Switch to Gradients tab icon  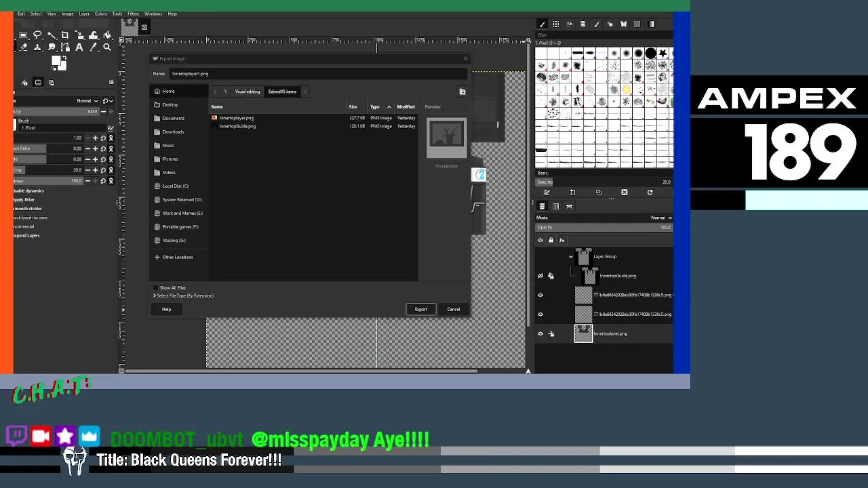(651, 24)
